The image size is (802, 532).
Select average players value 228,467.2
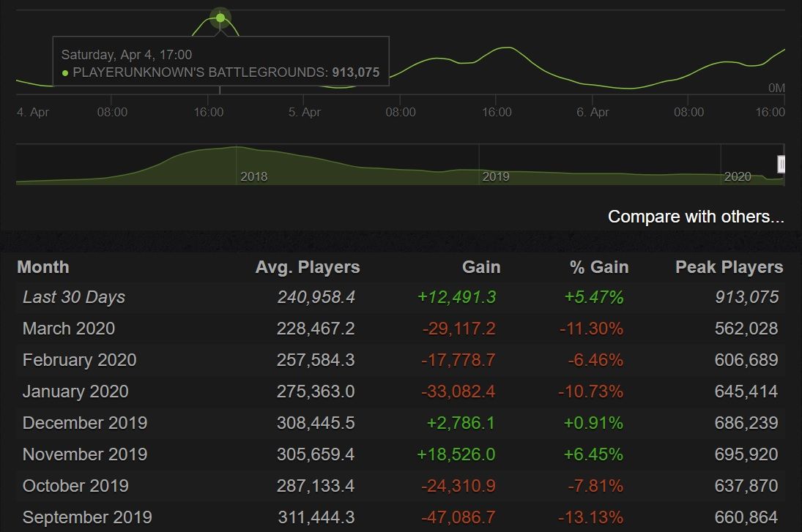point(316,329)
